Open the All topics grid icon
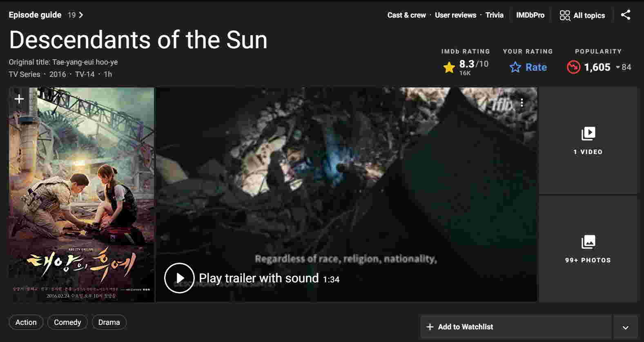The image size is (644, 342). [x=565, y=16]
